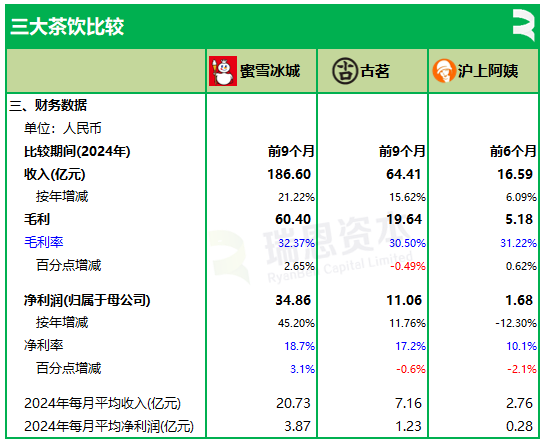The image size is (545, 447).
Task: Select gross profit value 19.64
Action: (405, 219)
